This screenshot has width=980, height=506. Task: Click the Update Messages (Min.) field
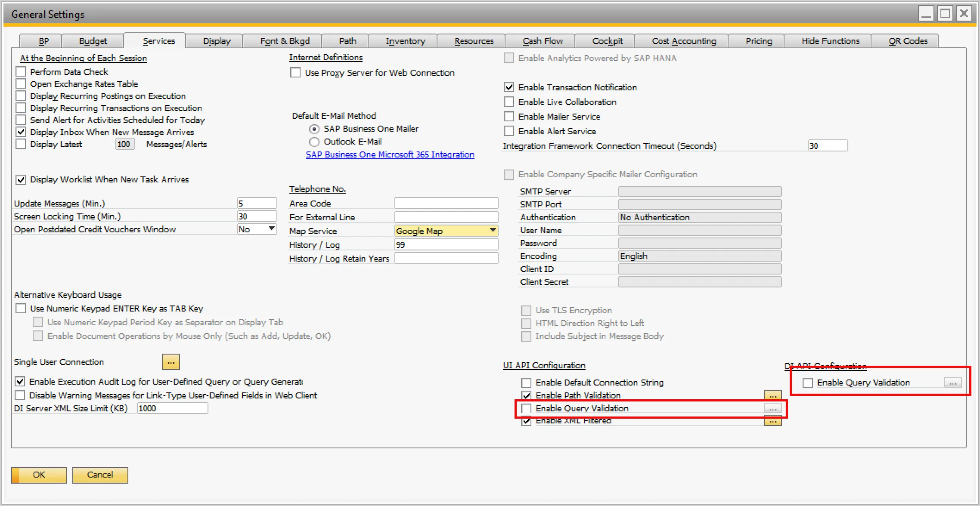click(x=257, y=203)
